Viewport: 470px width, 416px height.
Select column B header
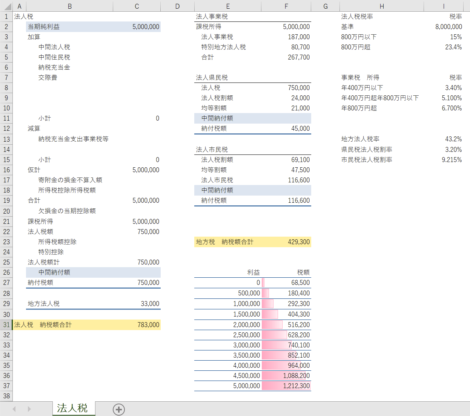click(69, 6)
